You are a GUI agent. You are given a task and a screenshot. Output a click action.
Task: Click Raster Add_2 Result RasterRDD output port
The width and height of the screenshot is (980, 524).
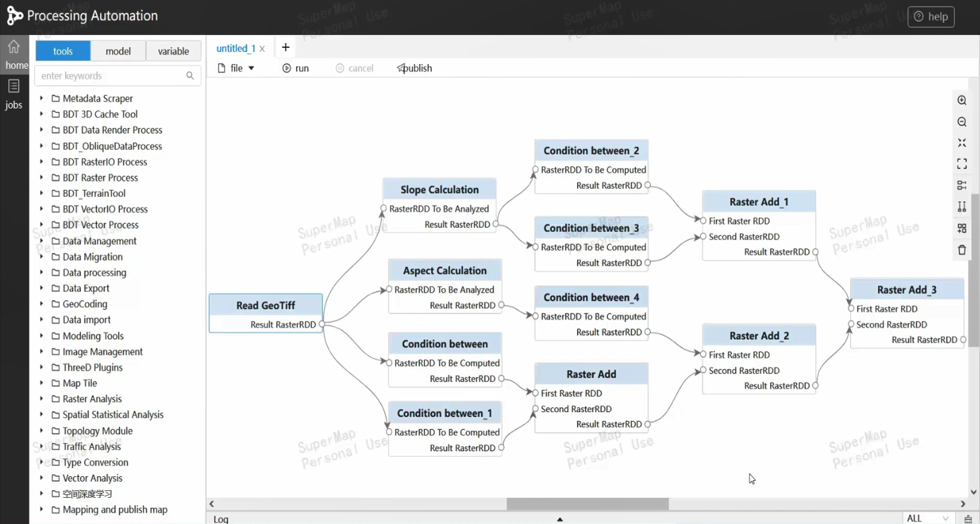point(816,386)
